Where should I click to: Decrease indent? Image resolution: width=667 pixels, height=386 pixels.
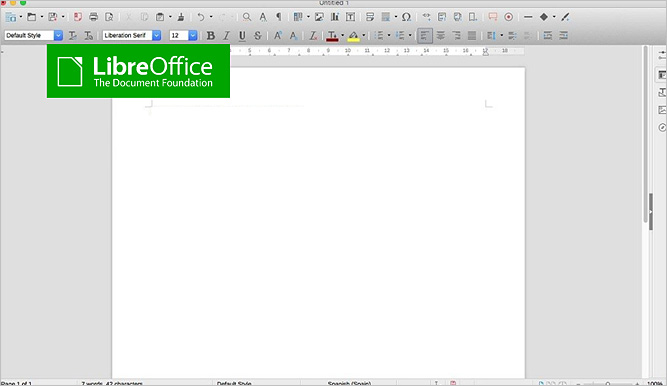coord(564,36)
